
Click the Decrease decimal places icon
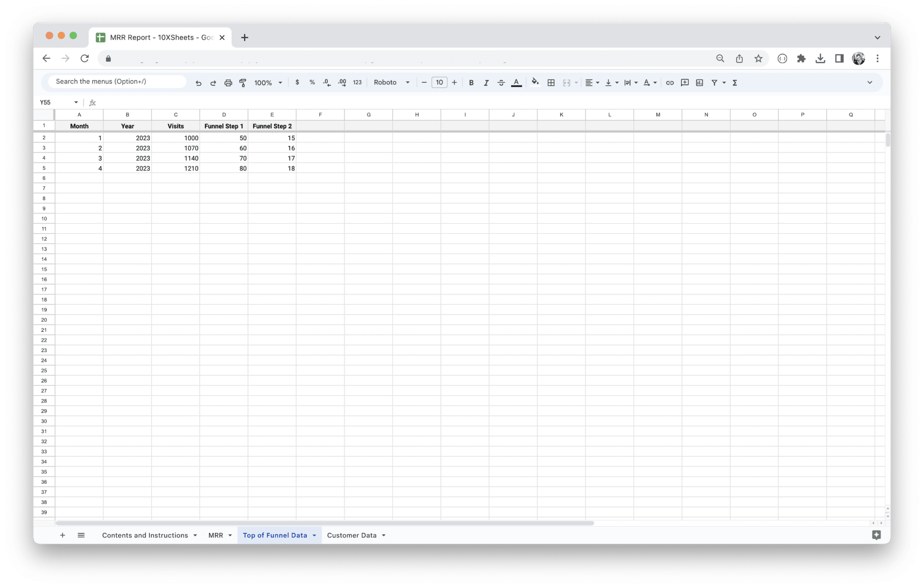326,83
